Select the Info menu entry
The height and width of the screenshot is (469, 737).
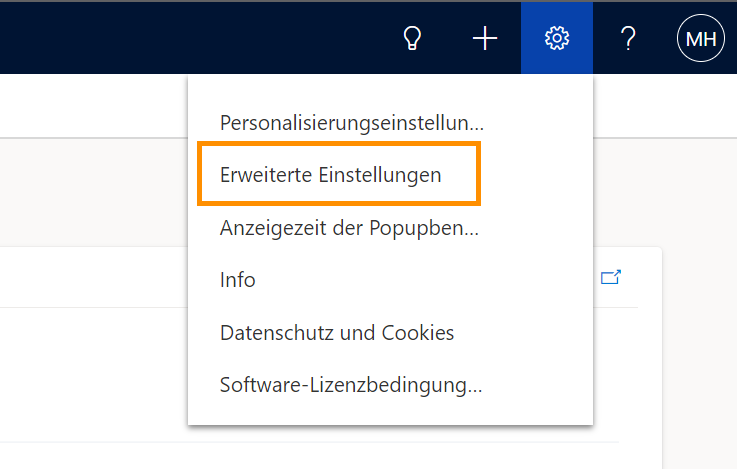click(x=238, y=280)
